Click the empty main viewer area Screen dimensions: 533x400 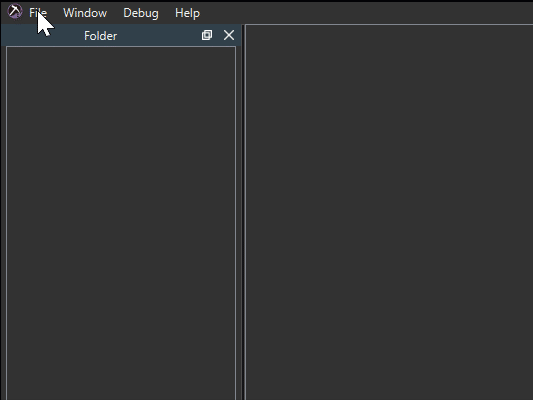[x=389, y=212]
